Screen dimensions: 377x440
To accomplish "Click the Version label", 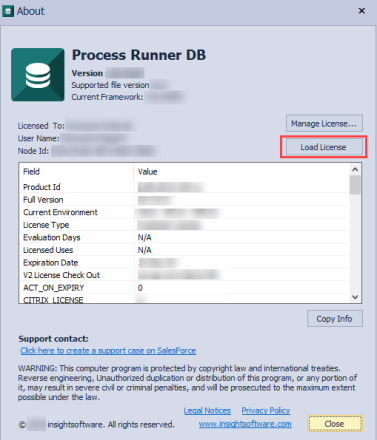I will click(x=88, y=73).
